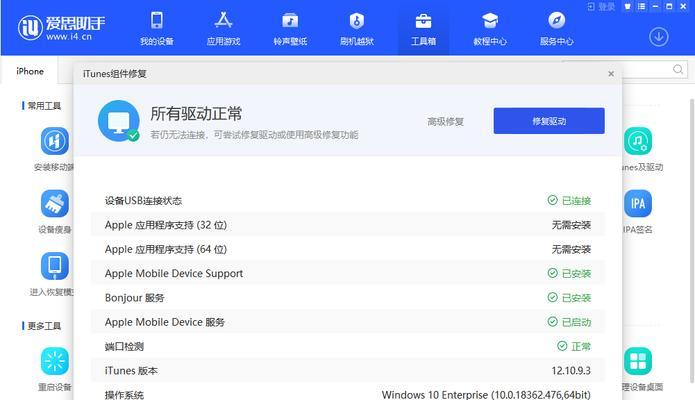Click the Apple Mobile Device Support row label

pos(174,274)
